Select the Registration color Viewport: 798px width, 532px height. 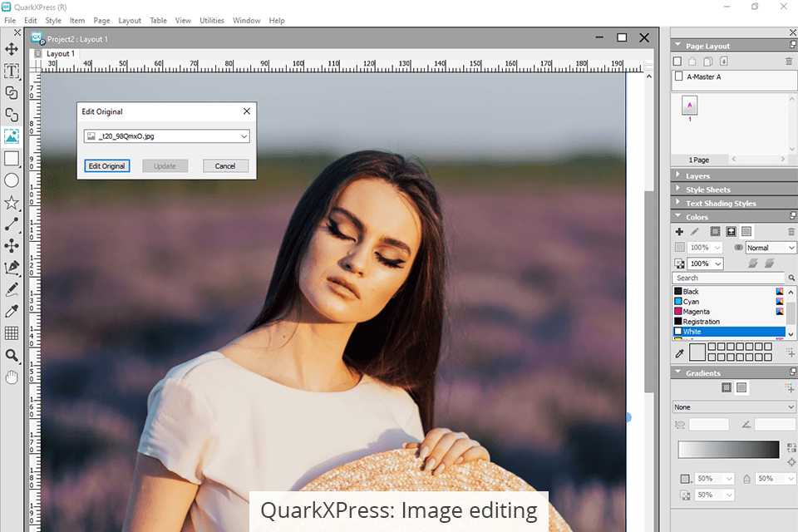tap(729, 321)
